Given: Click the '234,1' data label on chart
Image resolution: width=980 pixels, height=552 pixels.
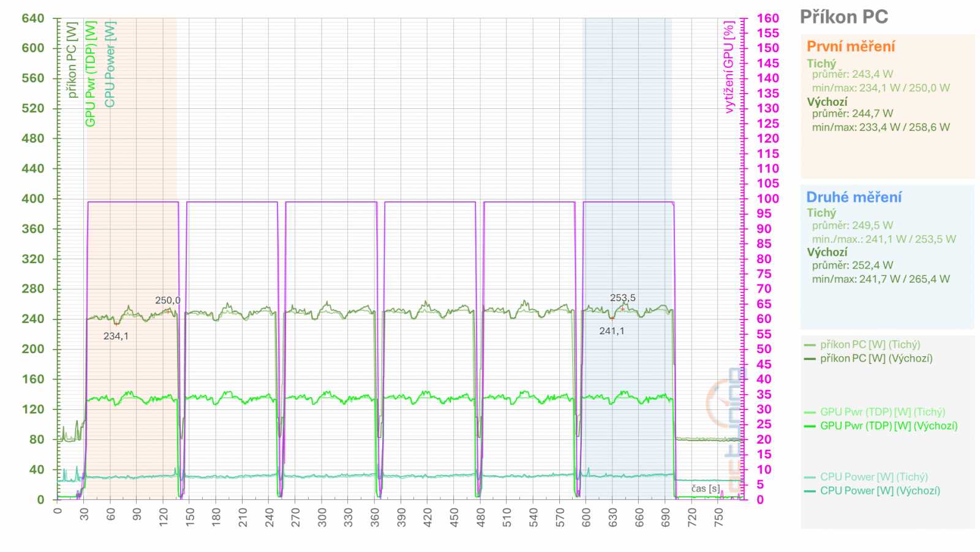Looking at the screenshot, I should (x=116, y=336).
